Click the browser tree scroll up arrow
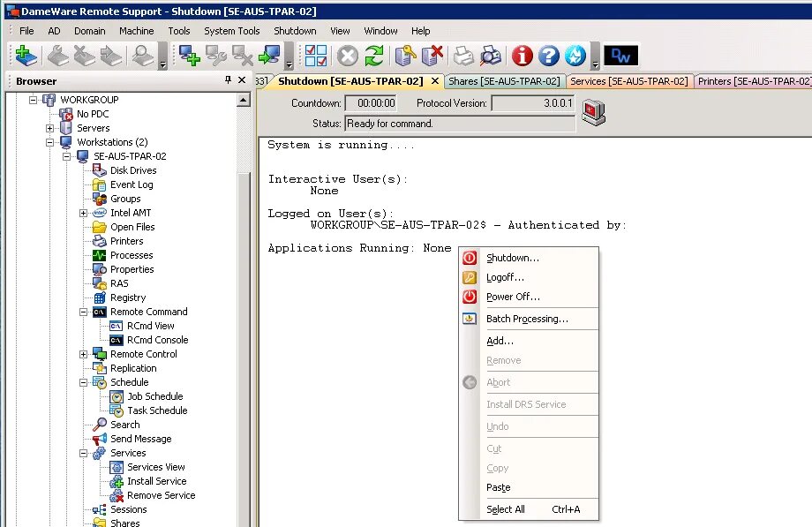 (244, 100)
